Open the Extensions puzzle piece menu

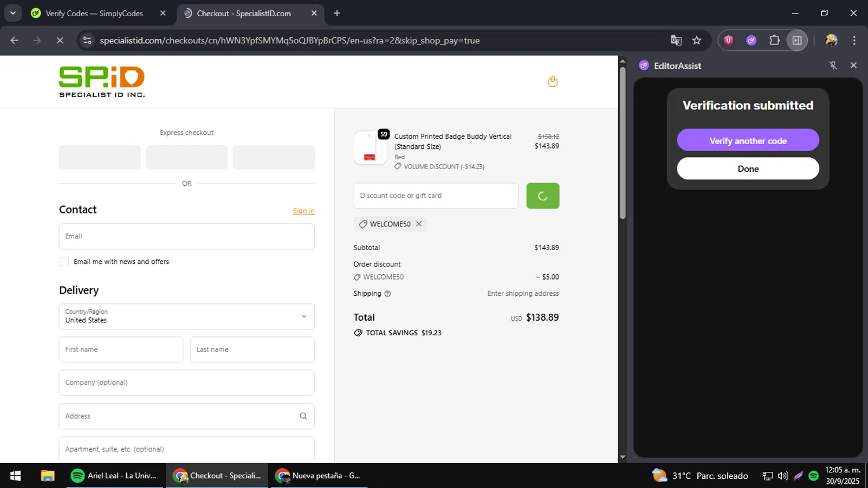[x=774, y=41]
